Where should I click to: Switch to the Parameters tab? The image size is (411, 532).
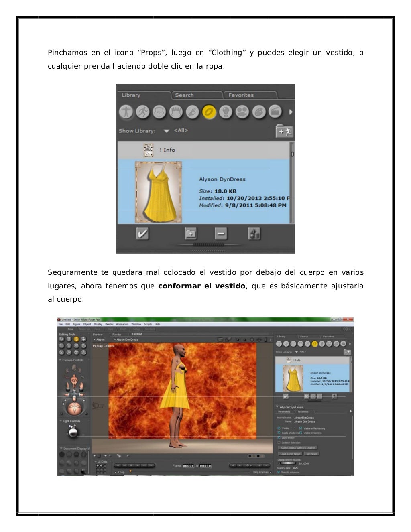point(284,412)
